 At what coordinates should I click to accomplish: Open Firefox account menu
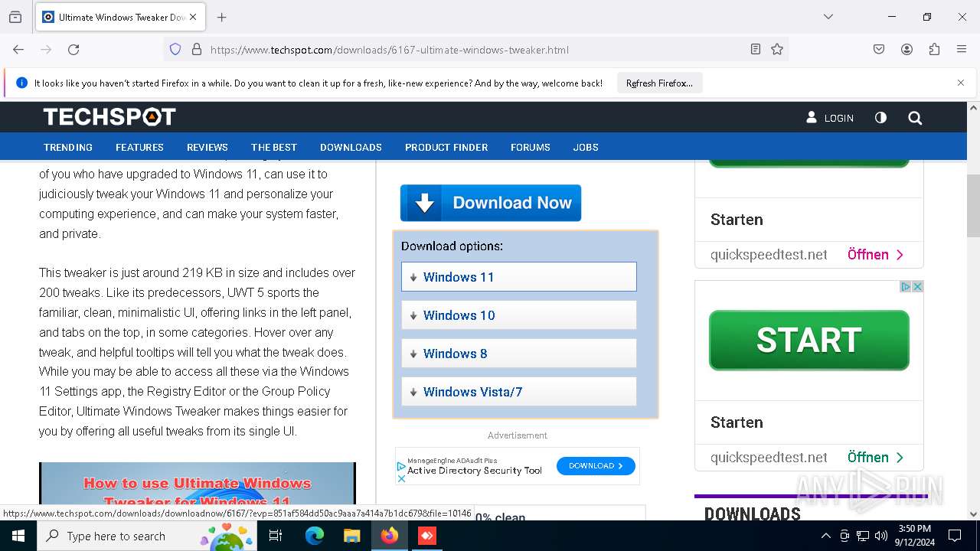pos(906,50)
